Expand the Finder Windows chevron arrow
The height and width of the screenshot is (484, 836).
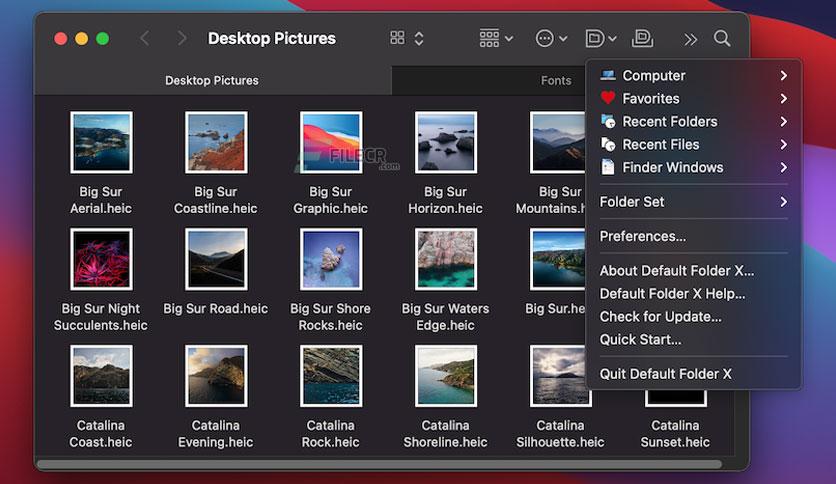pyautogui.click(x=783, y=167)
